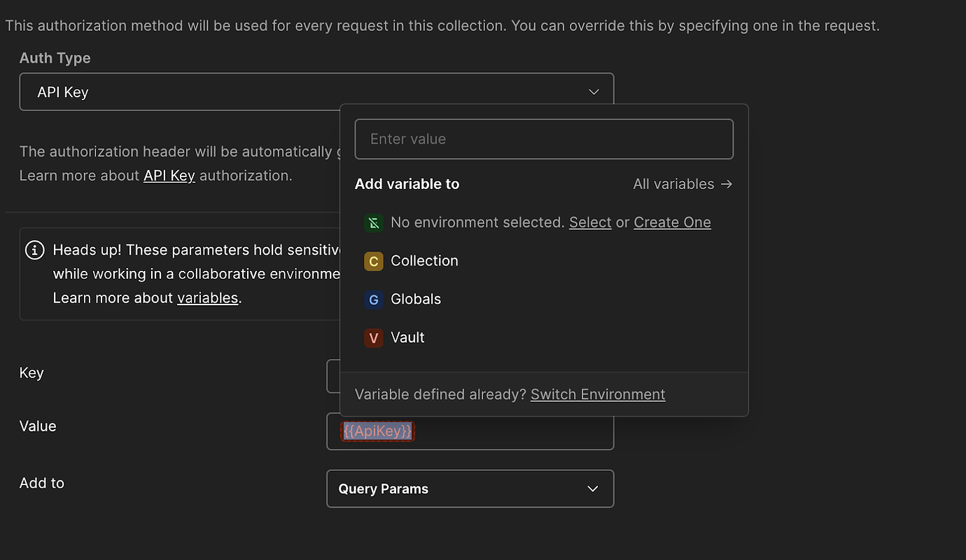Click the Enter value input field
966x560 pixels.
544,139
